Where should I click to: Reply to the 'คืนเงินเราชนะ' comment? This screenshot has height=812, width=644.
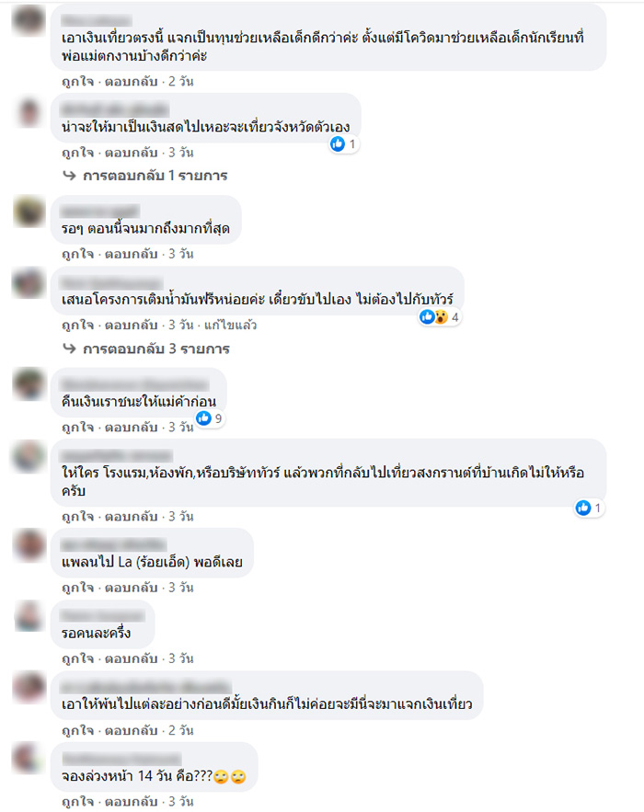point(131,427)
